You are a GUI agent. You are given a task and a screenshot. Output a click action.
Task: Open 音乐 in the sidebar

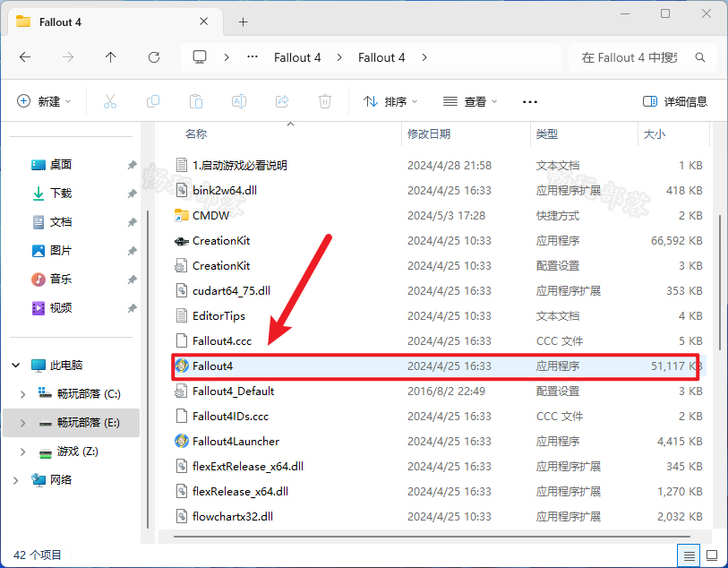tap(60, 280)
